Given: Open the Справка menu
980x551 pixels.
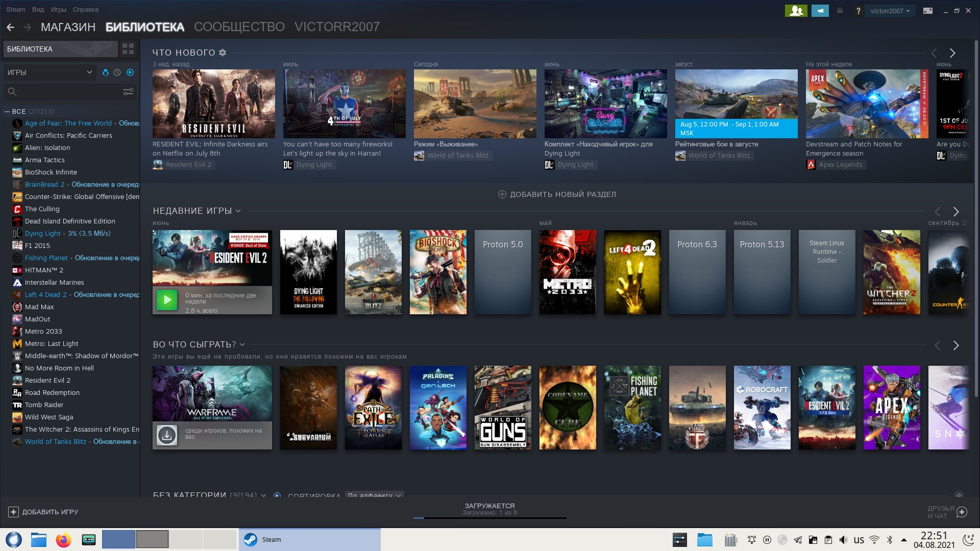Looking at the screenshot, I should tap(86, 10).
